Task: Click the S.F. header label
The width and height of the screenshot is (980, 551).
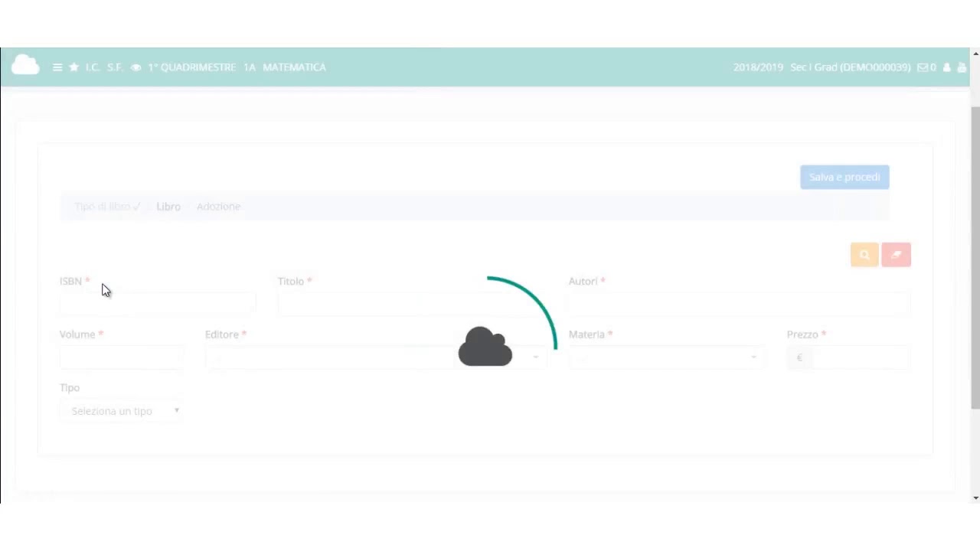Action: point(115,67)
